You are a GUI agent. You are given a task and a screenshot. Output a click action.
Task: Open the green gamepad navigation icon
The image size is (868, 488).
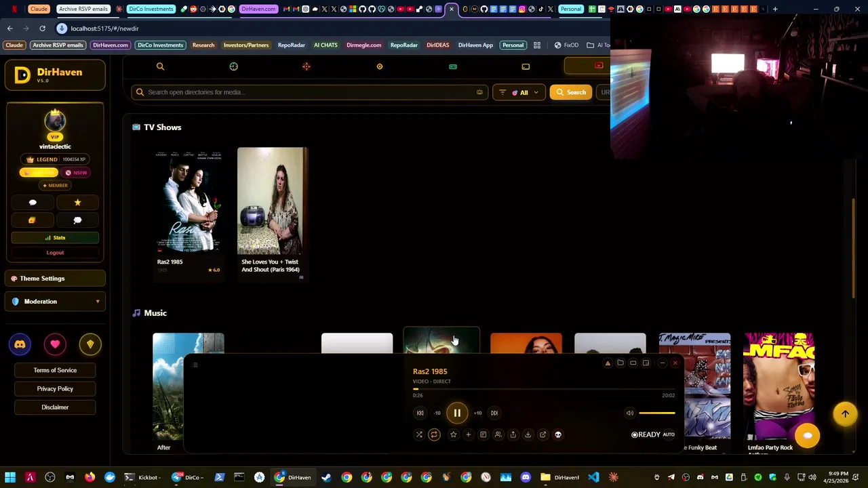(453, 66)
